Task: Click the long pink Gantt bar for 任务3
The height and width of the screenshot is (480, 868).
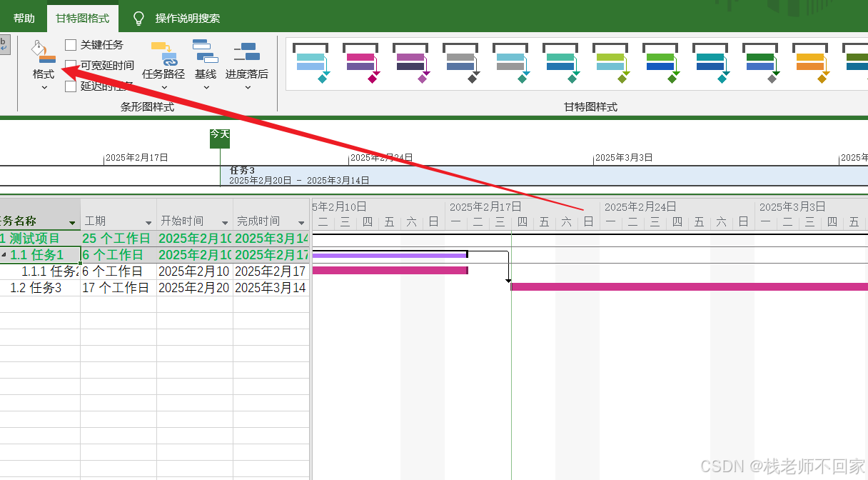Action: click(x=690, y=286)
